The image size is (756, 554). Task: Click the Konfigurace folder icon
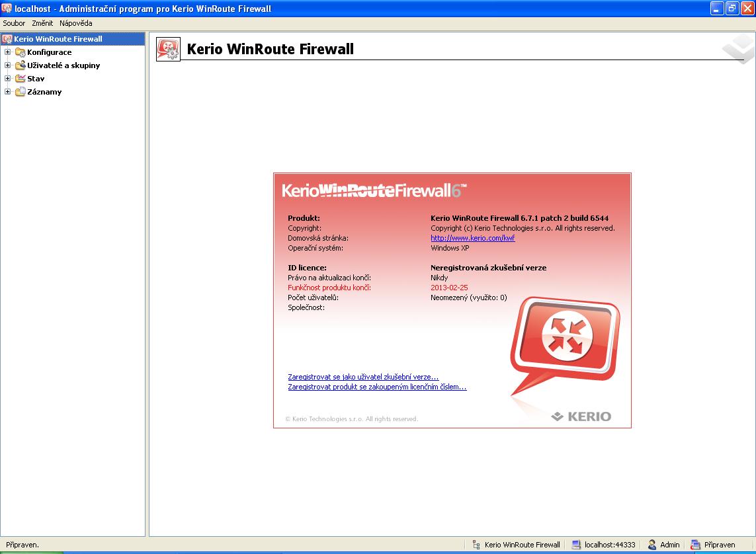point(21,52)
